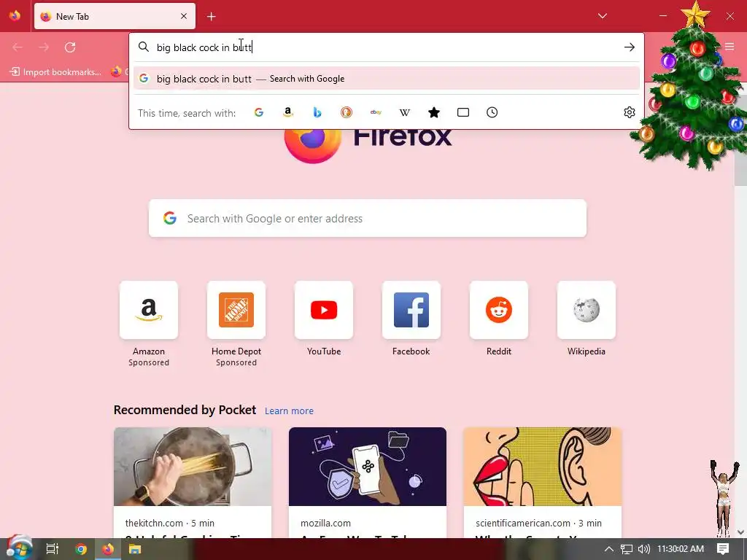Search only in History clock icon
The width and height of the screenshot is (747, 560).
492,112
